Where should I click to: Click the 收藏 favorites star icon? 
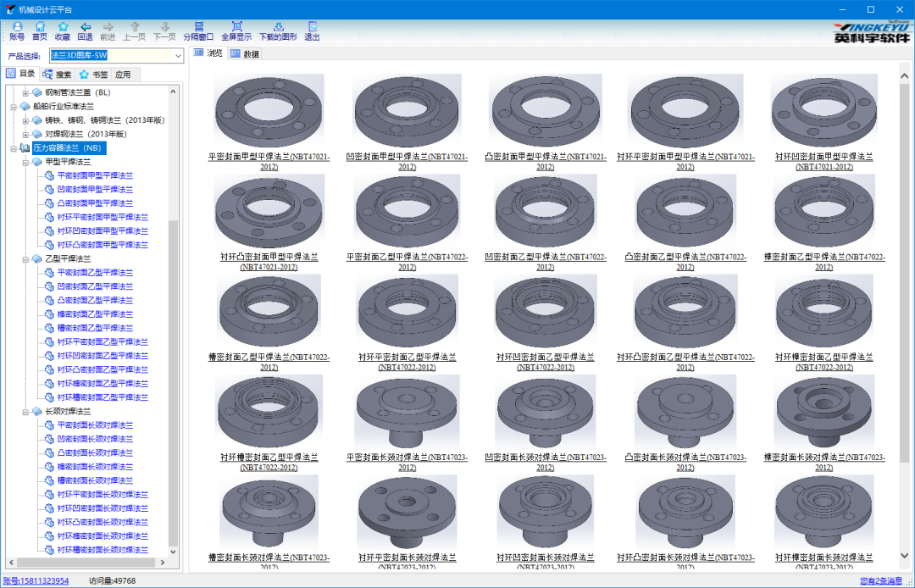(x=63, y=31)
